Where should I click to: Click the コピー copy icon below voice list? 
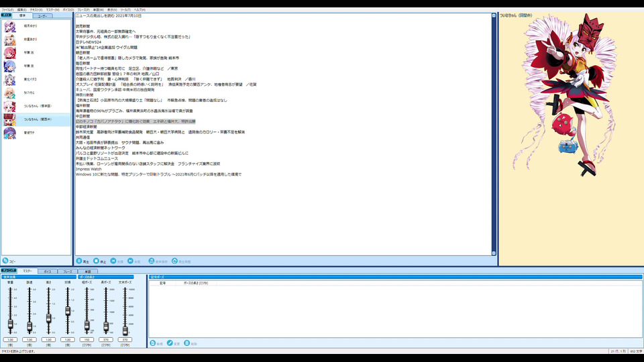5,261
